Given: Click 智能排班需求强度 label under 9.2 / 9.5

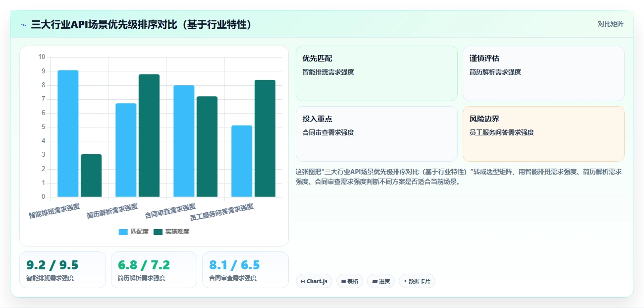Looking at the screenshot, I should (x=50, y=278).
